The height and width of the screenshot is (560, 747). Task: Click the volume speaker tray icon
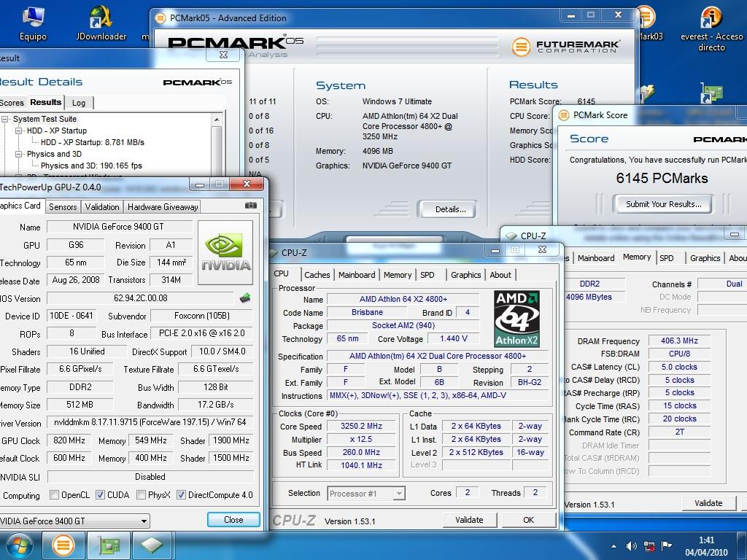(632, 546)
